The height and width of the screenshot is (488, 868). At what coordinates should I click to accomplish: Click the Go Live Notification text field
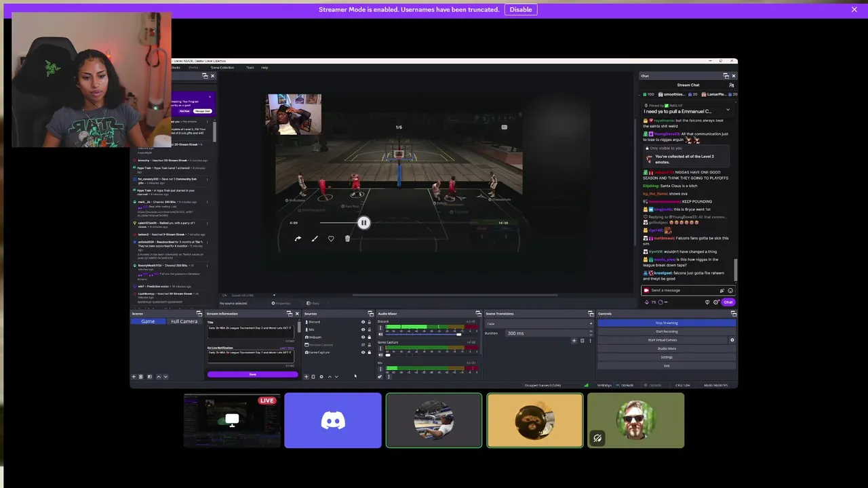[x=250, y=356]
